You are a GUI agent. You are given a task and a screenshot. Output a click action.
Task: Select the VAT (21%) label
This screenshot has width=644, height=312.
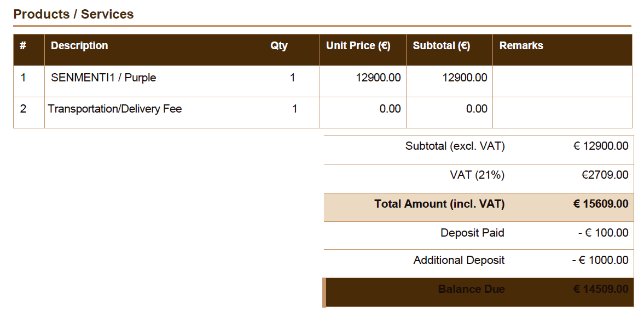coord(477,175)
